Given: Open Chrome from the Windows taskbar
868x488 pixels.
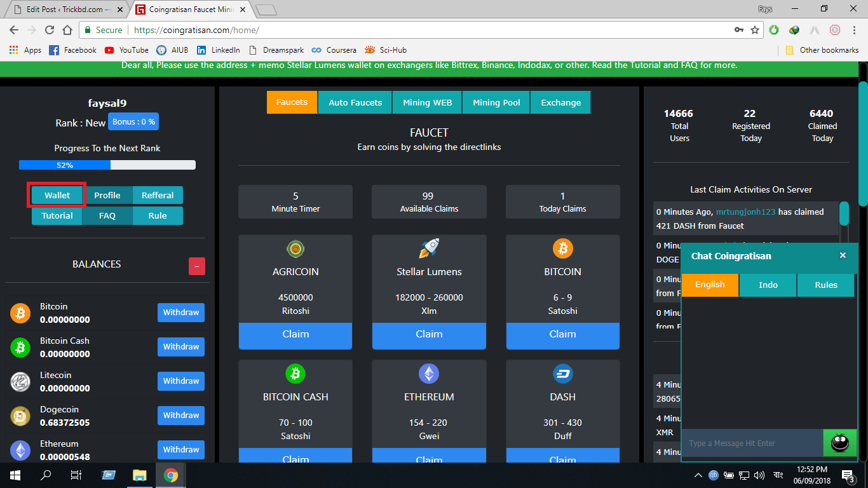Looking at the screenshot, I should [x=171, y=475].
